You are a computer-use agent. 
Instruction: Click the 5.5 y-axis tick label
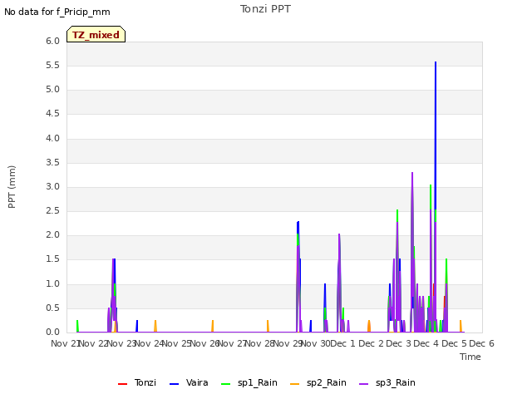(x=53, y=66)
